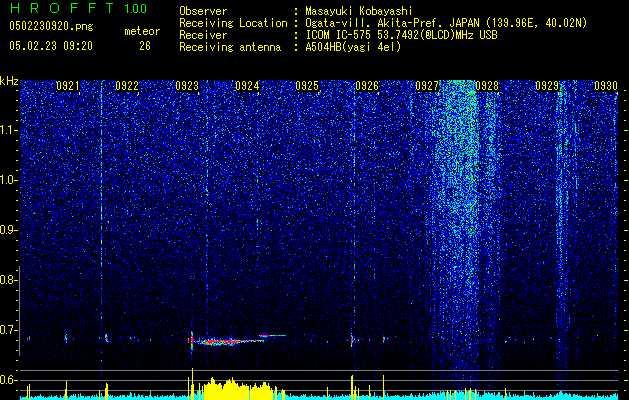The height and width of the screenshot is (400, 629).
Task: Click the antenna value A504HB(yagi 4el)
Action: [x=353, y=47]
